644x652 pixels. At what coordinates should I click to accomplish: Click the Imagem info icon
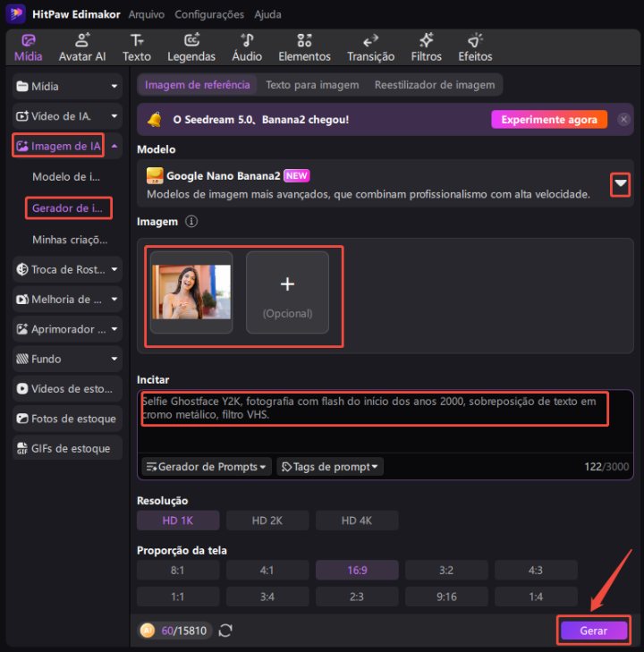pos(191,222)
